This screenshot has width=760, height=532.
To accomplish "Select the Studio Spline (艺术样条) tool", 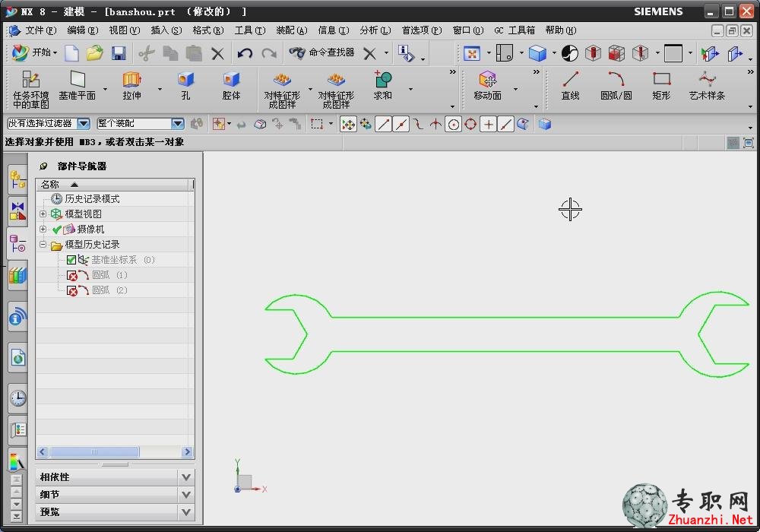I will [707, 86].
